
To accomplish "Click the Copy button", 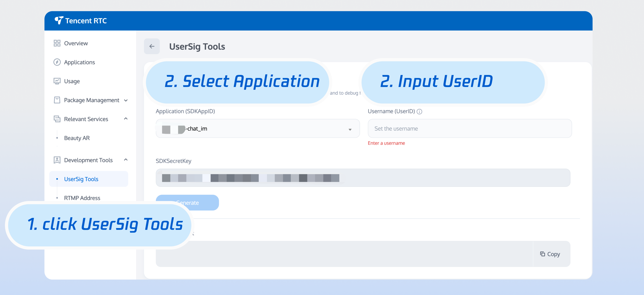I will tap(550, 254).
